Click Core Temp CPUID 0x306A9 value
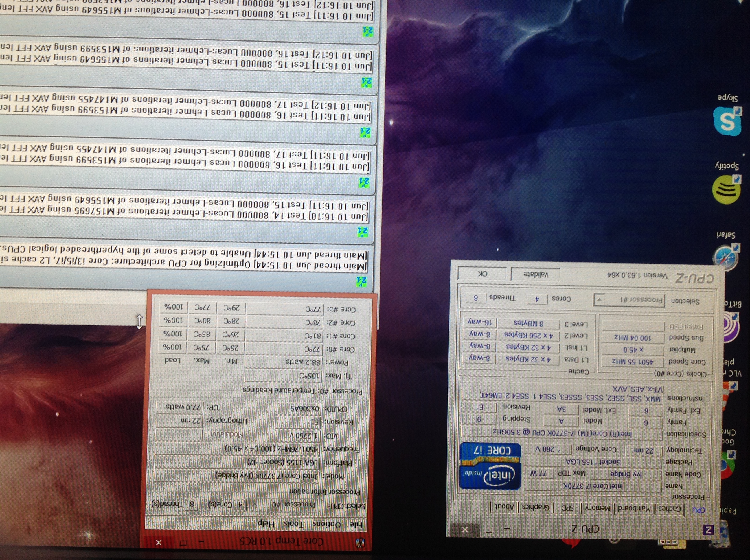 297,408
